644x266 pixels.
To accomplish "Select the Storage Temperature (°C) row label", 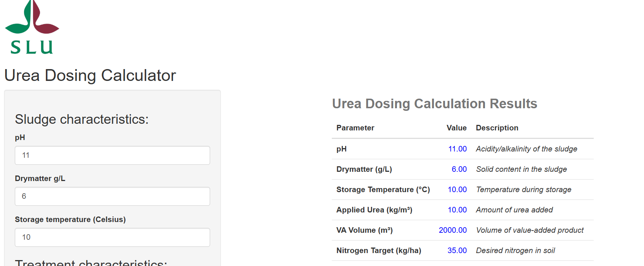I will point(383,190).
